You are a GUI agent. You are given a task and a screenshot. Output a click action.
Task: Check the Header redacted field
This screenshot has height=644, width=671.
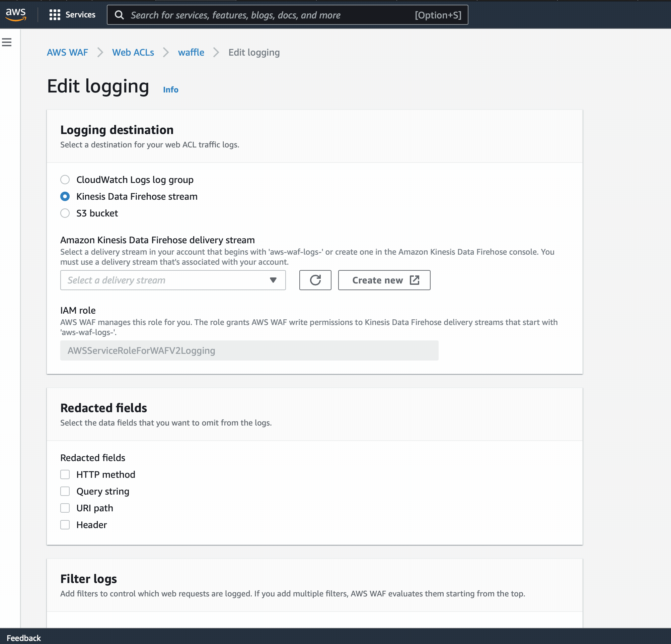point(65,525)
